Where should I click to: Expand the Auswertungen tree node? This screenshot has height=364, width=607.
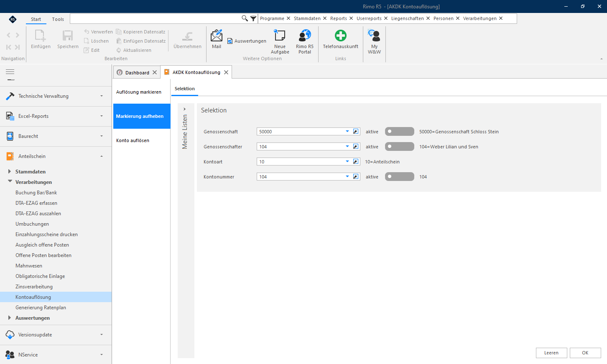pyautogui.click(x=10, y=318)
